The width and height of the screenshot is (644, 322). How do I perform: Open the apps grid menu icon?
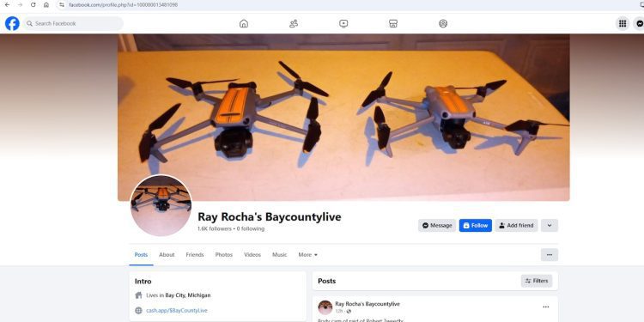623,23
